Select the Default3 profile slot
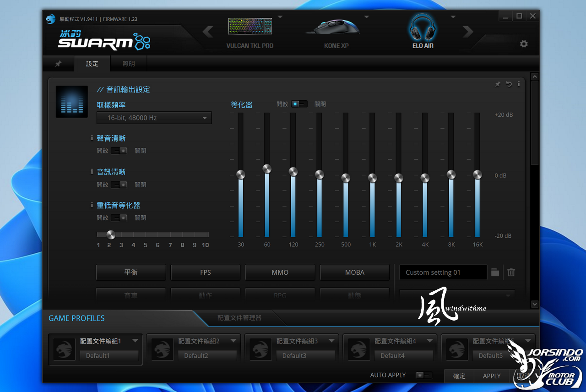 [305, 355]
